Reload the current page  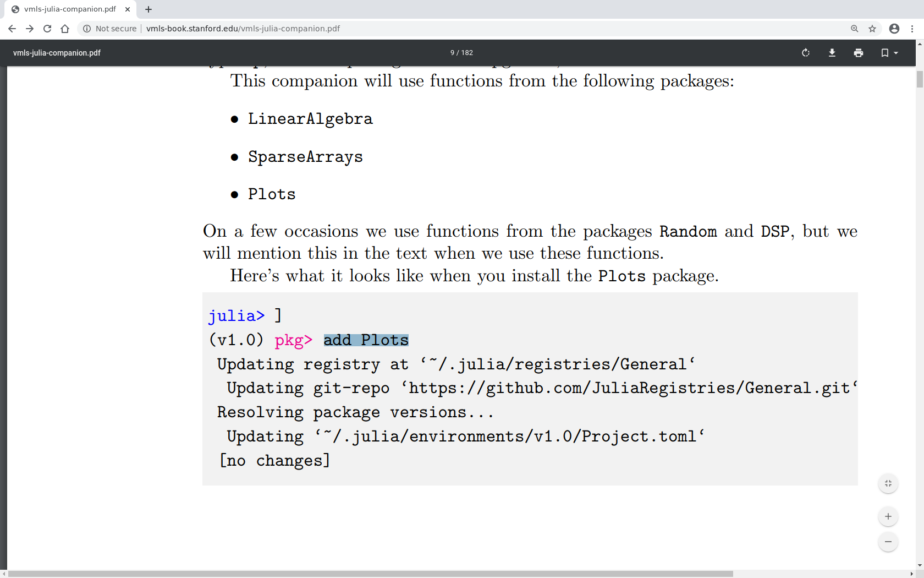click(x=47, y=29)
